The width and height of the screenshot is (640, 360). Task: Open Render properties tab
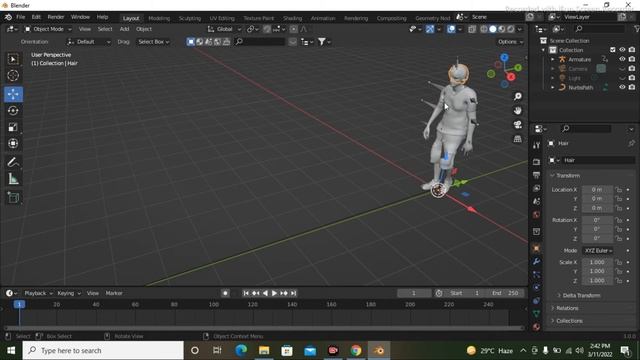tap(537, 162)
